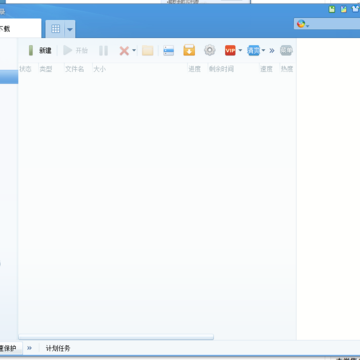
Task: Sort by the 文件名 column header
Action: click(75, 69)
